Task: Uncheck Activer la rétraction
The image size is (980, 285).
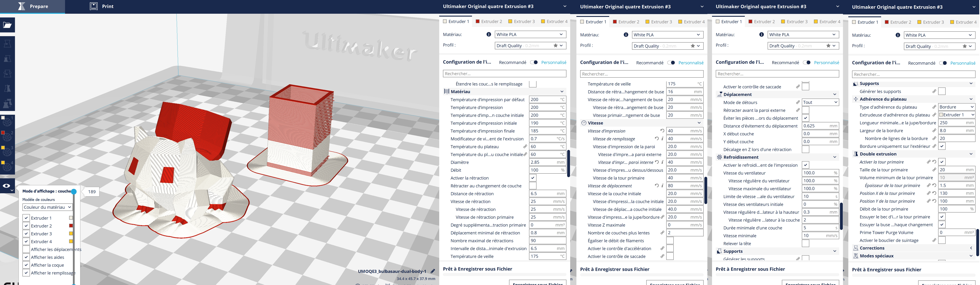Action: click(533, 178)
